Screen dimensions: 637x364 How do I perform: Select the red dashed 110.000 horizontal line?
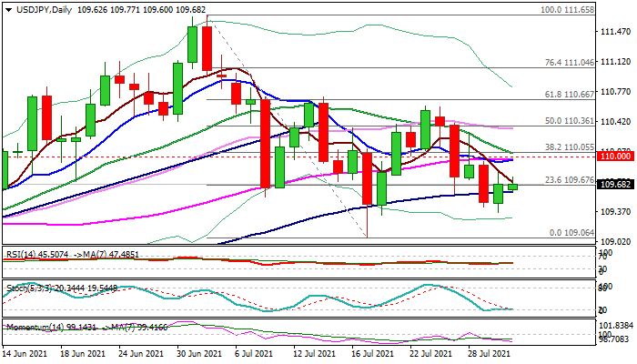(x=299, y=157)
